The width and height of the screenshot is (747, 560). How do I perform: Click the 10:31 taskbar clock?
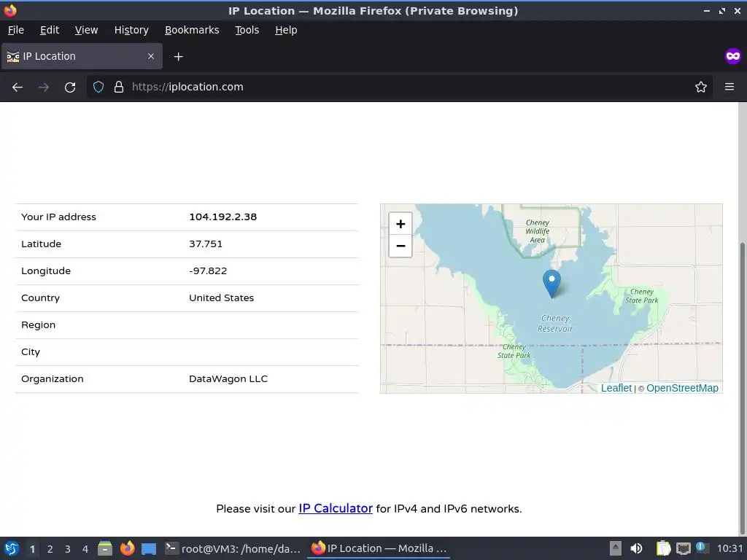tap(729, 548)
